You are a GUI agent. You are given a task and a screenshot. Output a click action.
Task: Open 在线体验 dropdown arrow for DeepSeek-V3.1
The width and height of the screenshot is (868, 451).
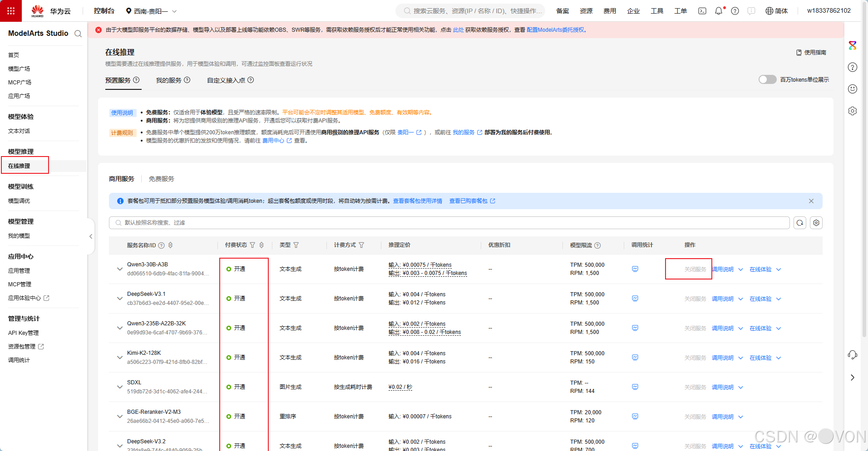(779, 299)
